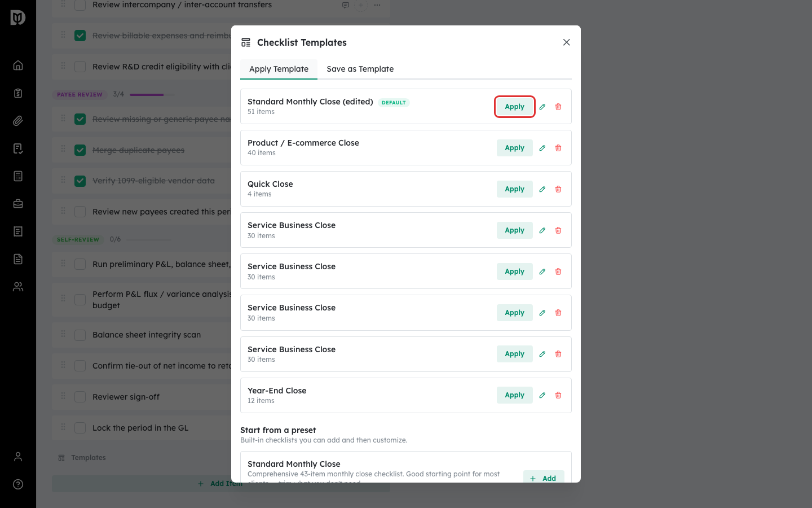Image resolution: width=812 pixels, height=508 pixels.
Task: Open the clipboard icon in the sidebar
Action: click(18, 93)
